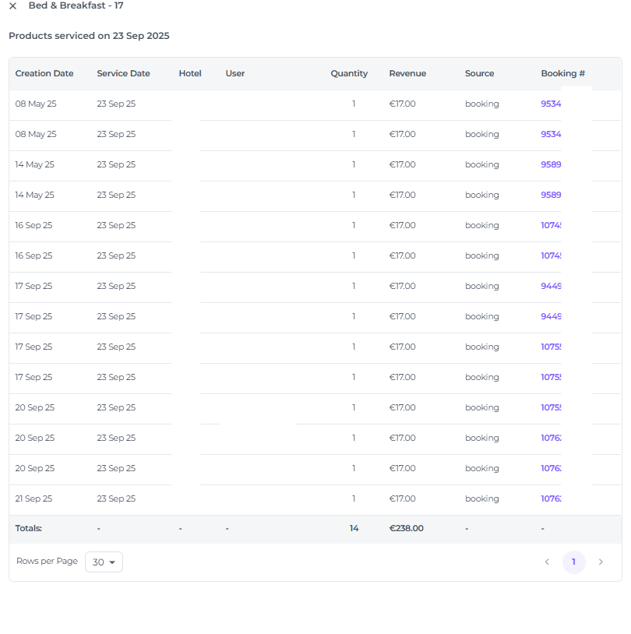Click the Hotel column header
The image size is (631, 634).
pyautogui.click(x=190, y=74)
